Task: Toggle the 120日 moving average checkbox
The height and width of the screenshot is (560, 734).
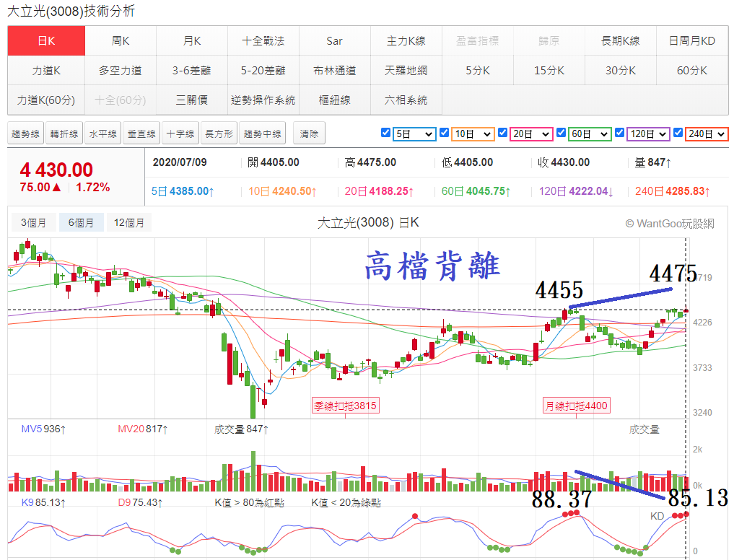Action: tap(619, 133)
